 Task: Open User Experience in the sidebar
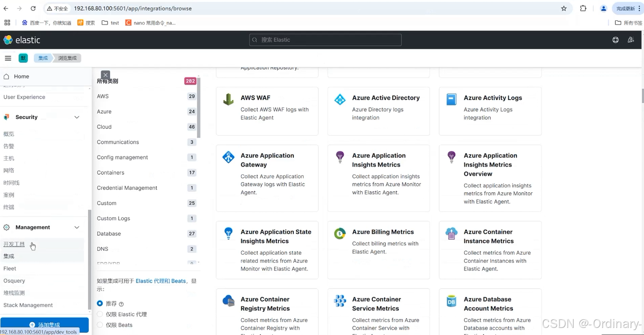24,97
